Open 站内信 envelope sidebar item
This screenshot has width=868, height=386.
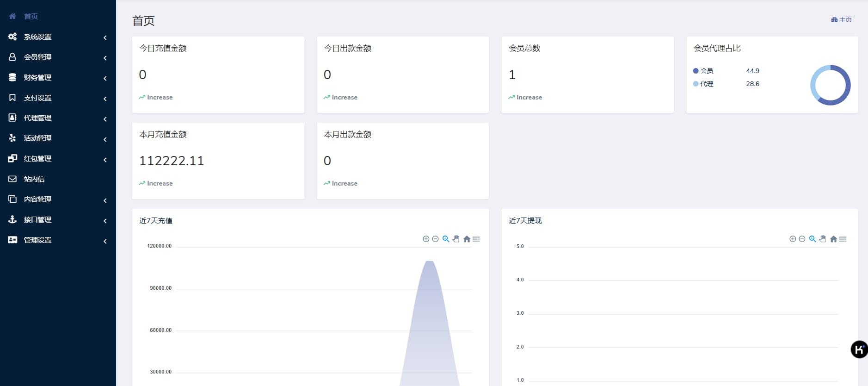pos(34,179)
